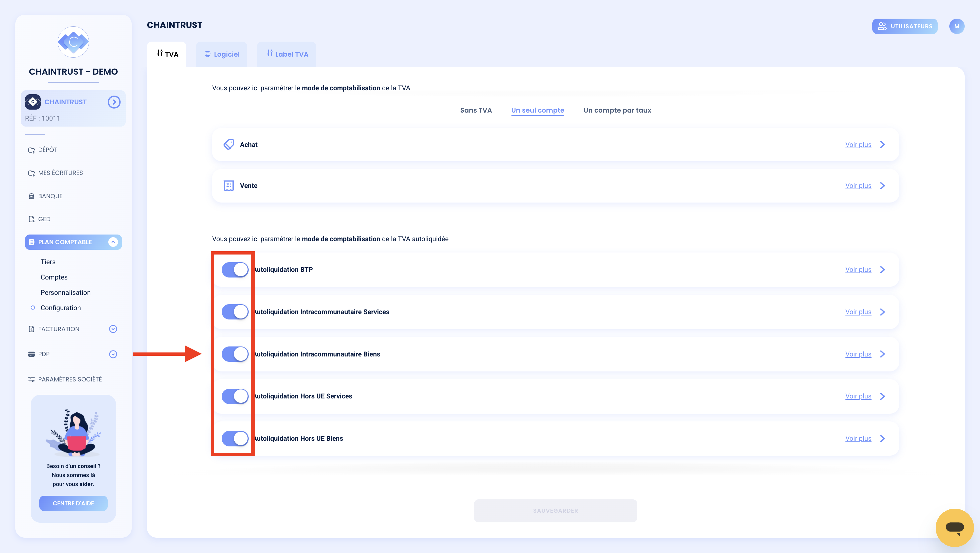The width and height of the screenshot is (980, 553).
Task: Click the Banque building icon
Action: (32, 196)
